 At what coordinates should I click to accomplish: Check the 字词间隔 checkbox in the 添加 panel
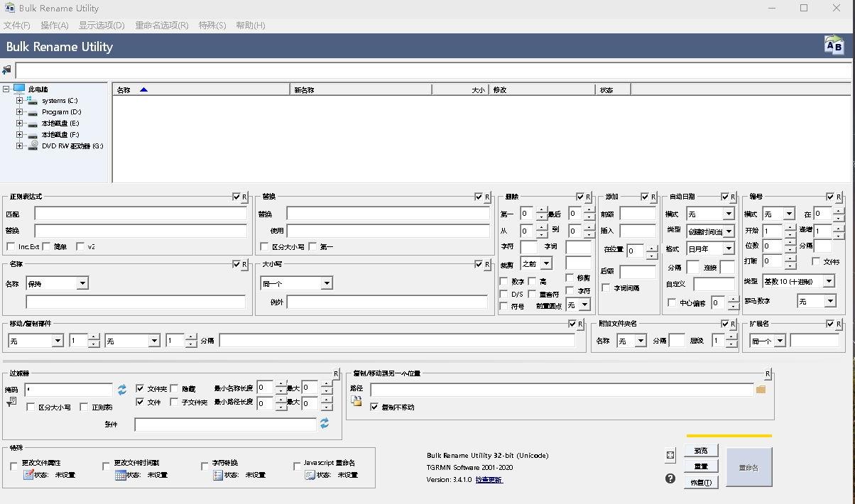606,287
